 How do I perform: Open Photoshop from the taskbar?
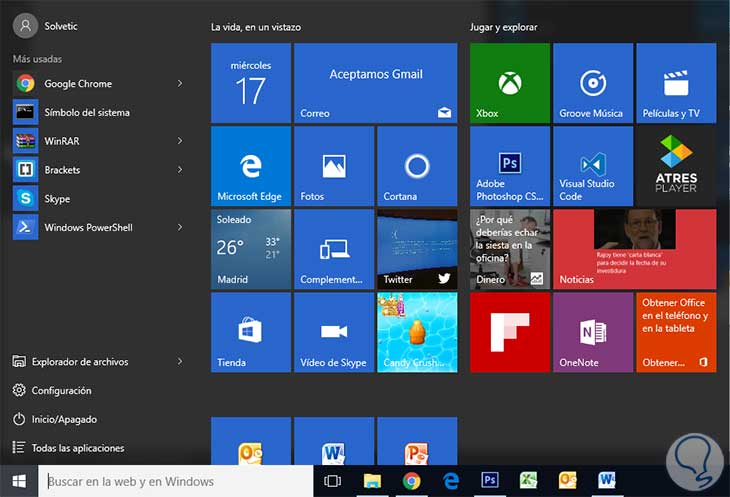(490, 480)
